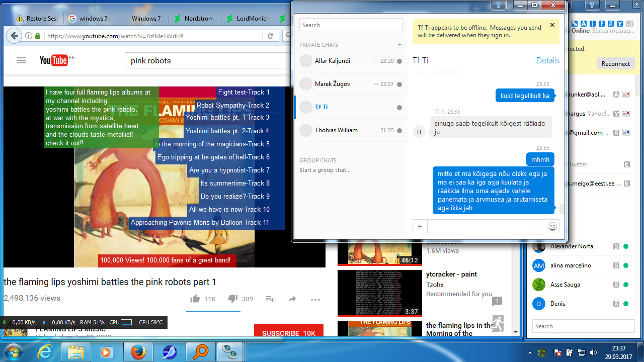Open the more actions three-dot menu

pos(315,299)
